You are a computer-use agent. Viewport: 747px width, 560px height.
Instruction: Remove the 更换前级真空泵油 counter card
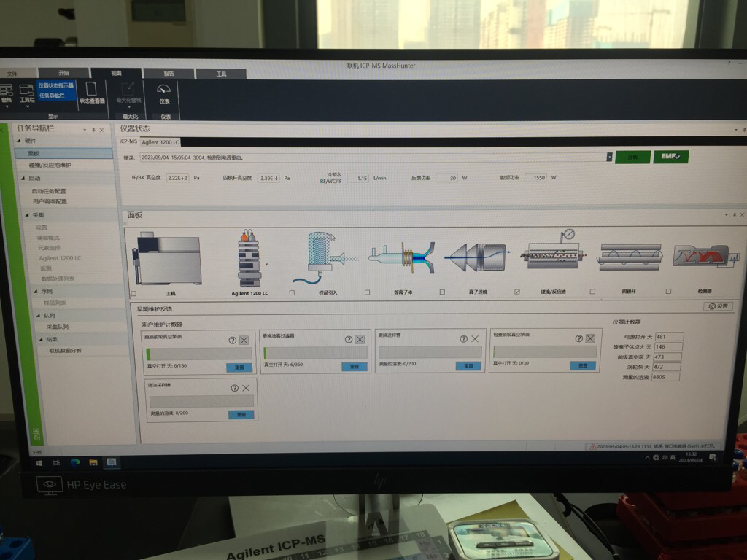pos(244,340)
